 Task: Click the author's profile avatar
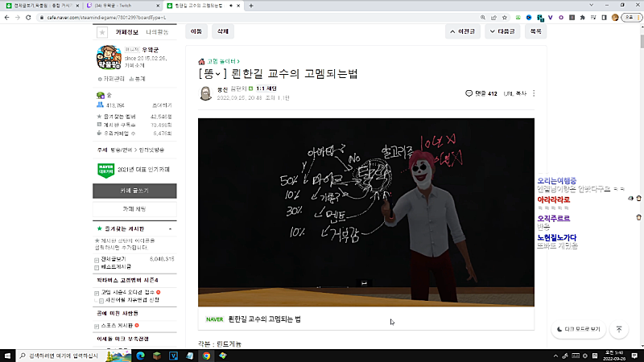(205, 93)
